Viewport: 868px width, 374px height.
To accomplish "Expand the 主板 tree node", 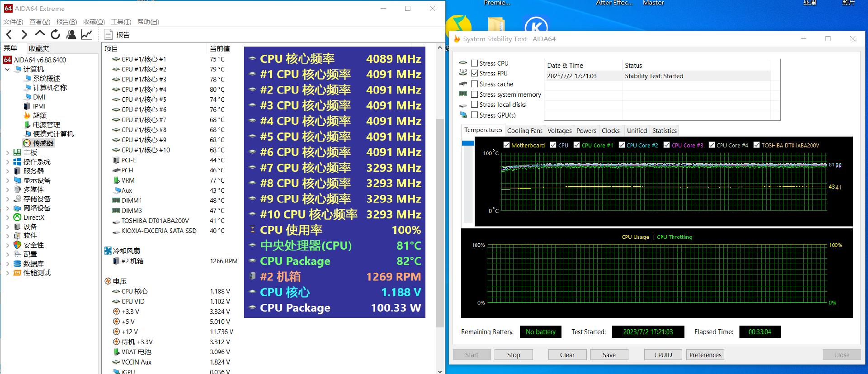I will (x=7, y=152).
